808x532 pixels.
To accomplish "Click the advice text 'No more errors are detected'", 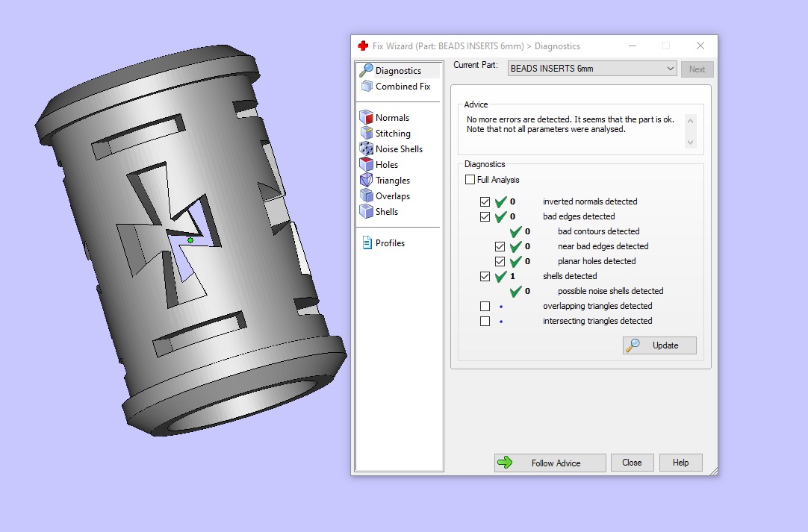I will (519, 119).
